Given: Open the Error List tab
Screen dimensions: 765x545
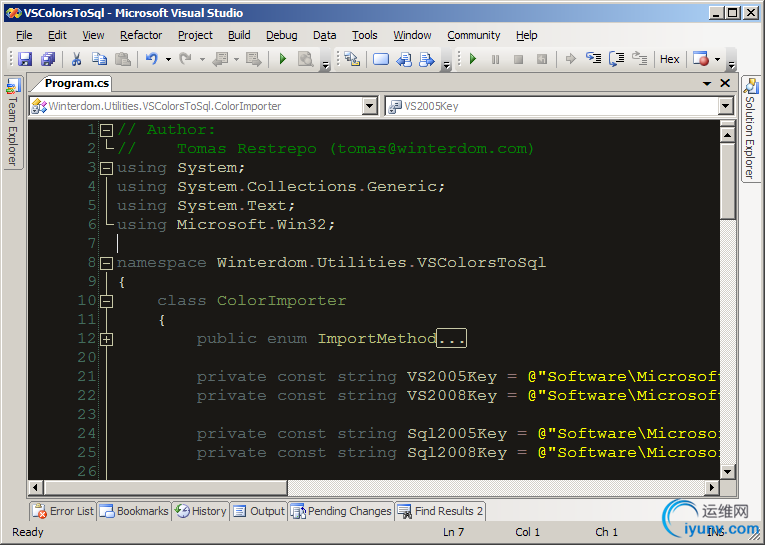Looking at the screenshot, I should 63,511.
